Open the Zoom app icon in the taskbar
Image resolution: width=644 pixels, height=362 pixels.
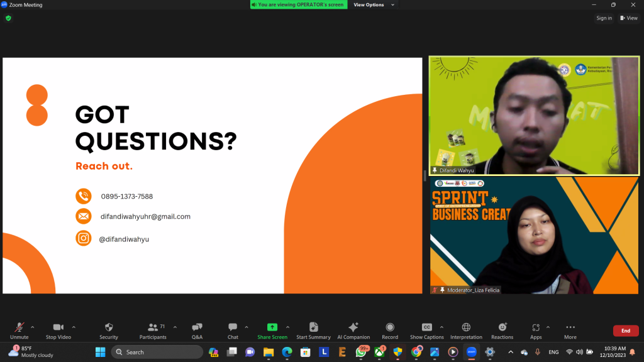pos(472,352)
